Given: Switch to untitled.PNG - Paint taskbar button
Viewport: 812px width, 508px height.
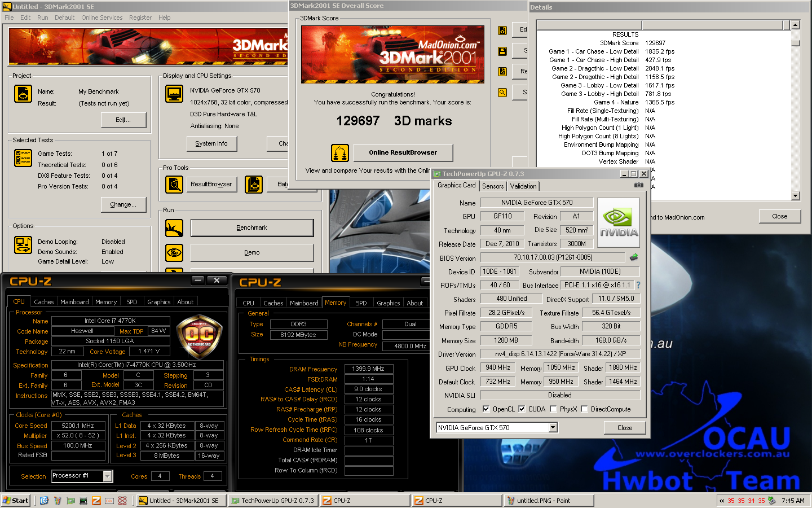Looking at the screenshot, I should click(548, 501).
